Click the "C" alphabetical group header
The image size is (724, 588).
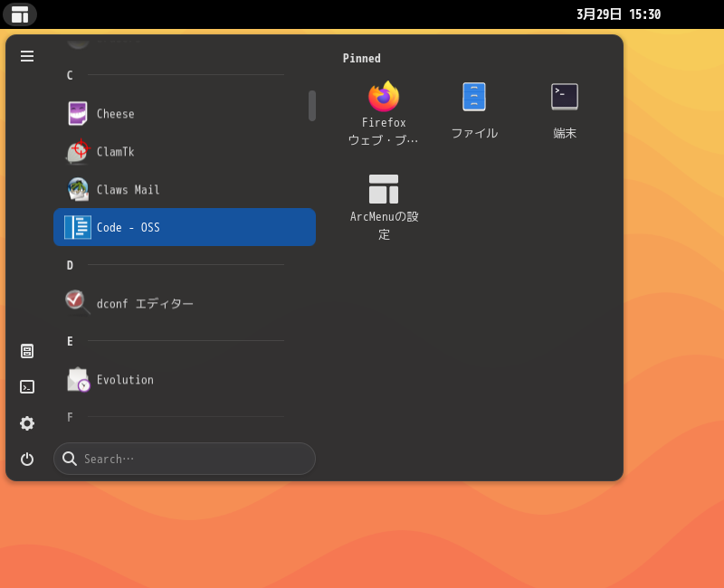(70, 75)
